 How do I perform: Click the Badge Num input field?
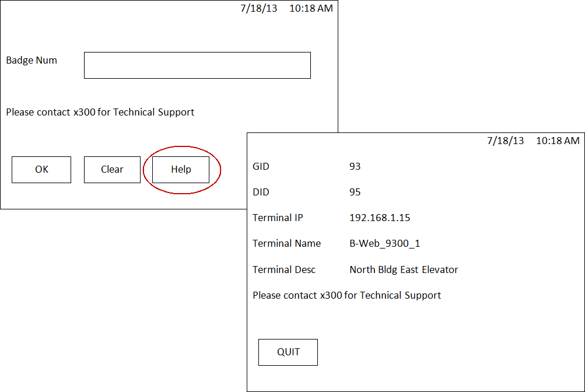click(197, 65)
